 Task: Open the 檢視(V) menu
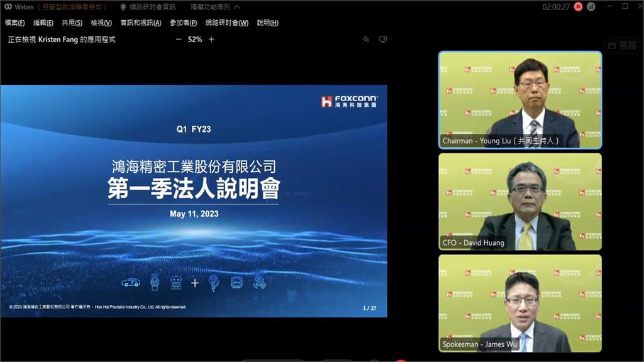(x=101, y=23)
